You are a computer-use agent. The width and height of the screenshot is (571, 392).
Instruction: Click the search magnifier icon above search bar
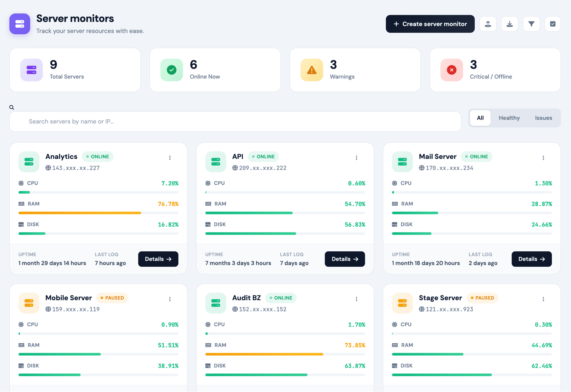[x=12, y=107]
